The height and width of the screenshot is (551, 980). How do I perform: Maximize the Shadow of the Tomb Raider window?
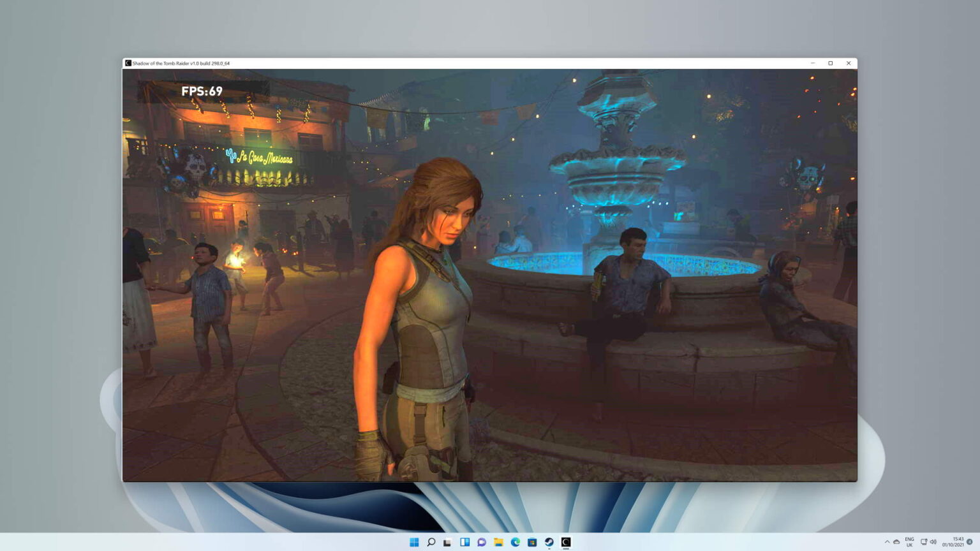[x=831, y=63]
